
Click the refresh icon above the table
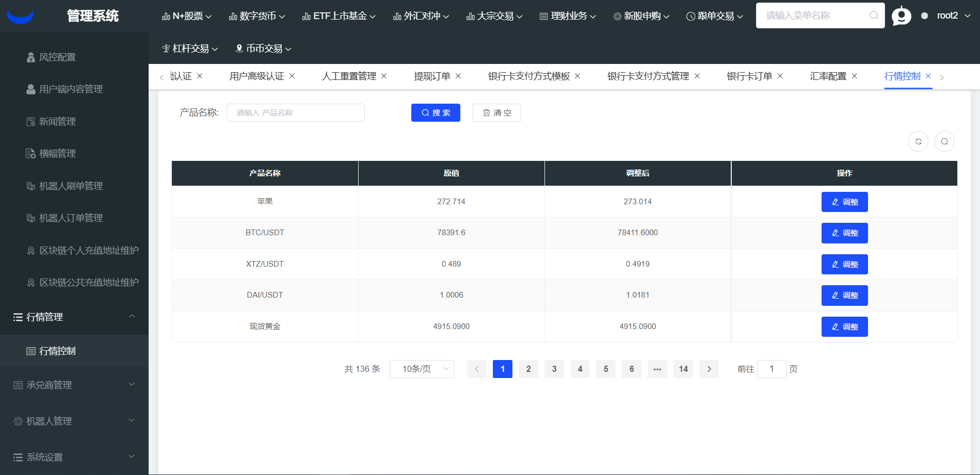pos(918,141)
